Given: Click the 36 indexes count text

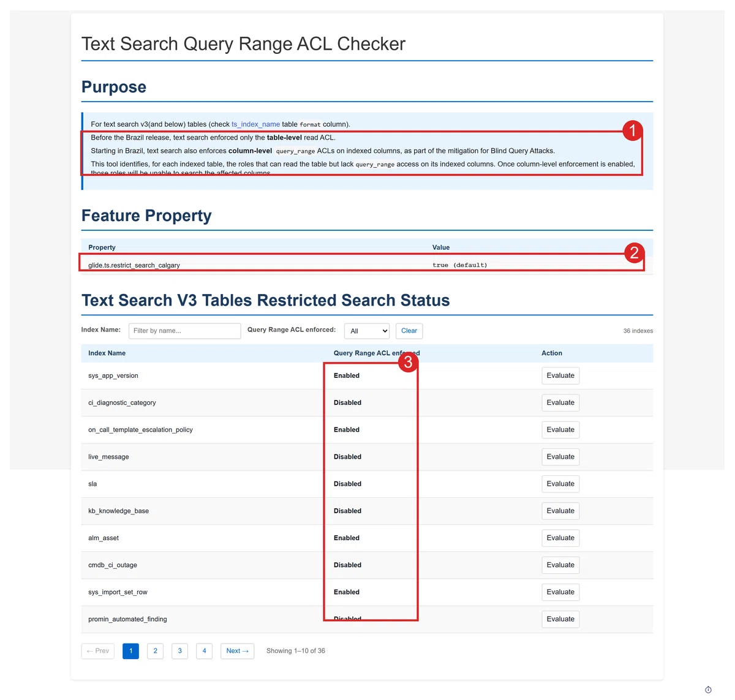Looking at the screenshot, I should 638,331.
